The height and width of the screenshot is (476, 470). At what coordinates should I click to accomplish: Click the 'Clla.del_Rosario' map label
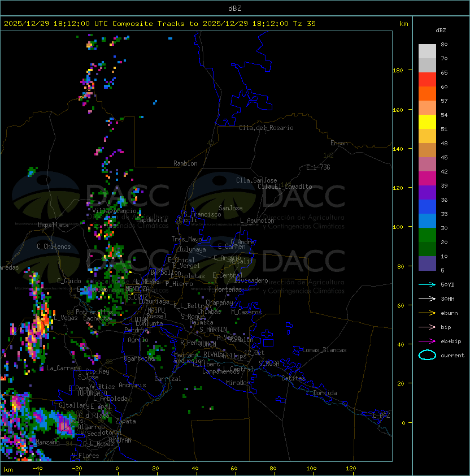click(x=266, y=128)
